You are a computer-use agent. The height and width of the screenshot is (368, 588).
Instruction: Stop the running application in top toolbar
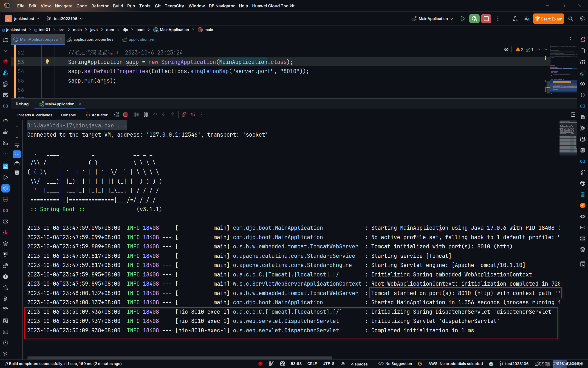coord(486,19)
